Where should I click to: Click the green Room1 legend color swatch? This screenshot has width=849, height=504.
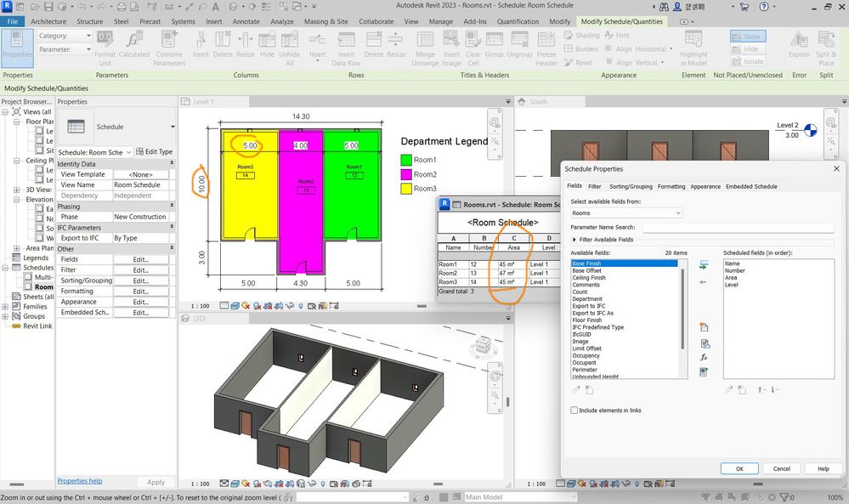click(406, 160)
